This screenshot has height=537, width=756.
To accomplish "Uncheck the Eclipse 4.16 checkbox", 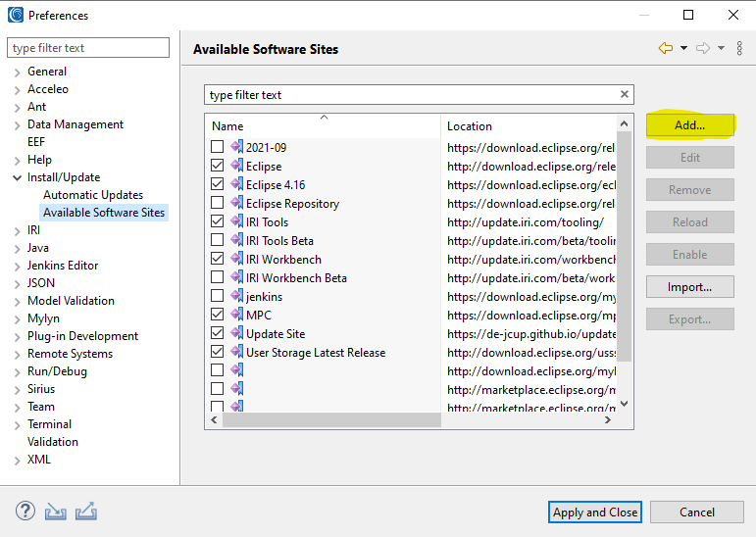I will [x=217, y=183].
